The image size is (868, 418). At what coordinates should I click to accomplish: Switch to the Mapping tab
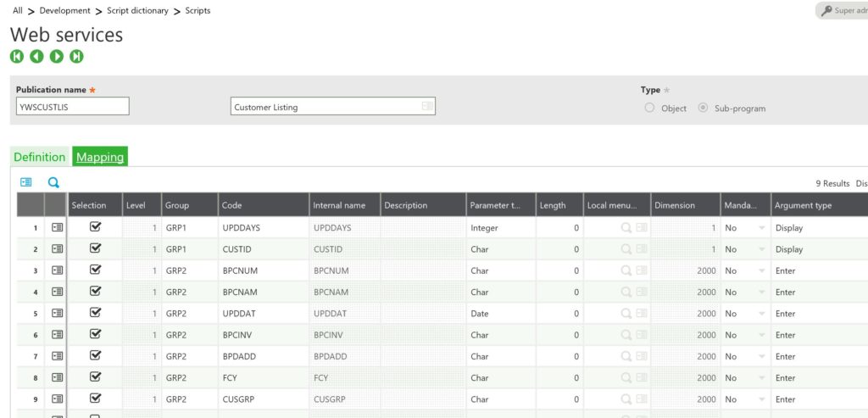pyautogui.click(x=100, y=157)
